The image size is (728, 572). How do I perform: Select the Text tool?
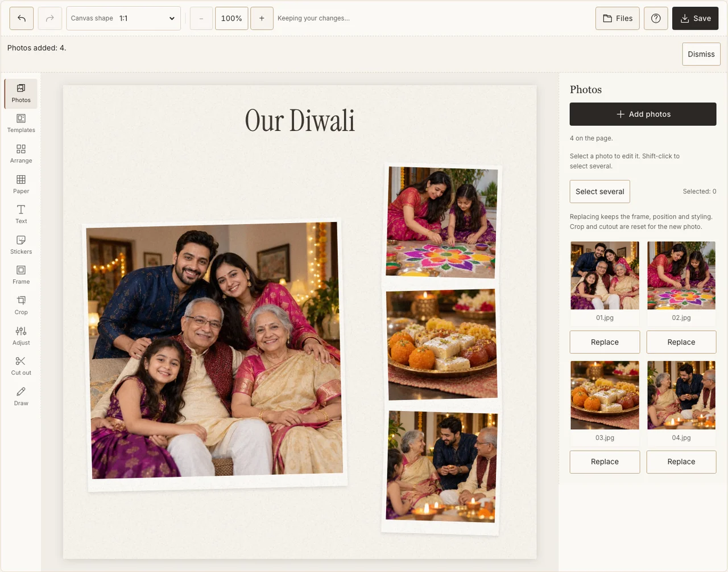pos(21,215)
